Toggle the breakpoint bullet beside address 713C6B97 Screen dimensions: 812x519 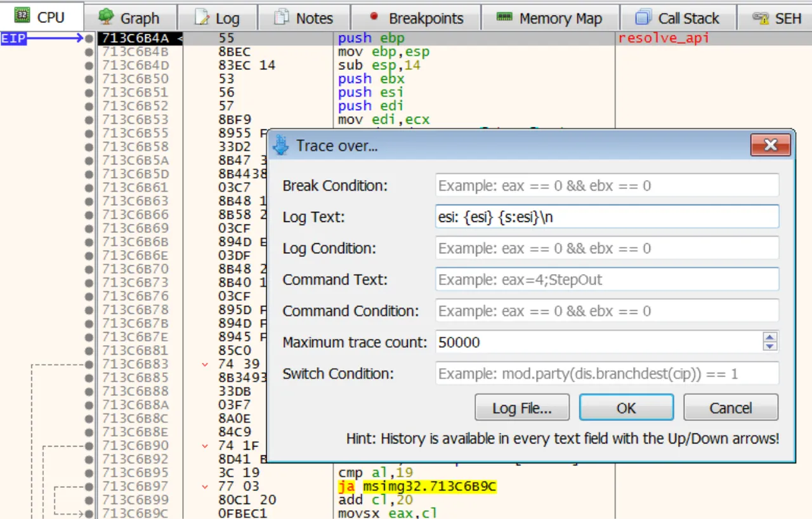click(x=89, y=487)
